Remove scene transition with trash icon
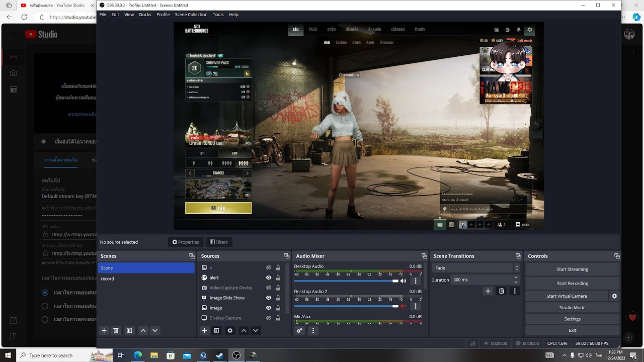This screenshot has width=644, height=362. pos(502,291)
